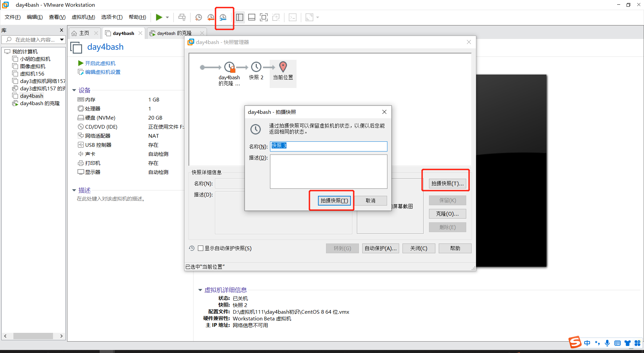
Task: Close the day4bash tab
Action: pos(140,33)
